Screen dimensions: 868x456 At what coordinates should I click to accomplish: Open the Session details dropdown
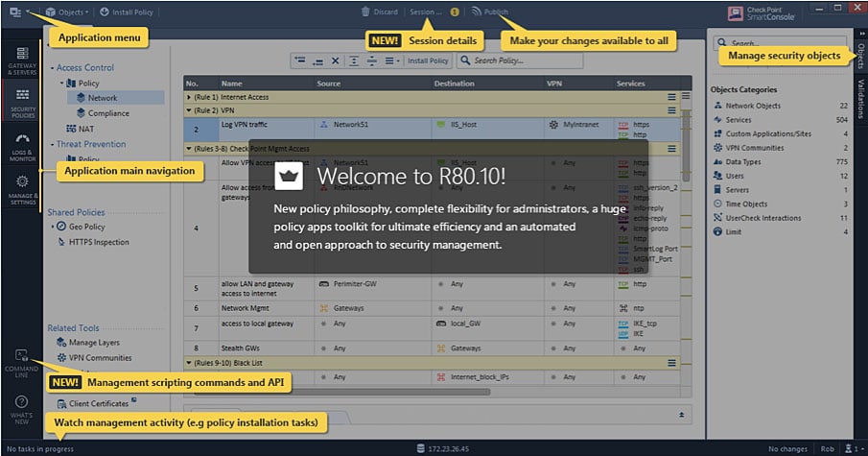[x=426, y=12]
